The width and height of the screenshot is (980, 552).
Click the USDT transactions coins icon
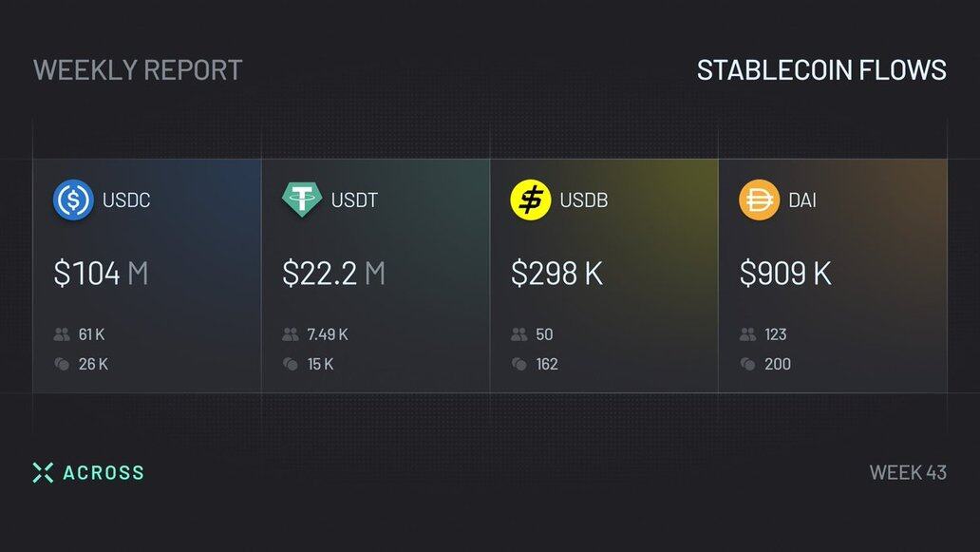(291, 364)
